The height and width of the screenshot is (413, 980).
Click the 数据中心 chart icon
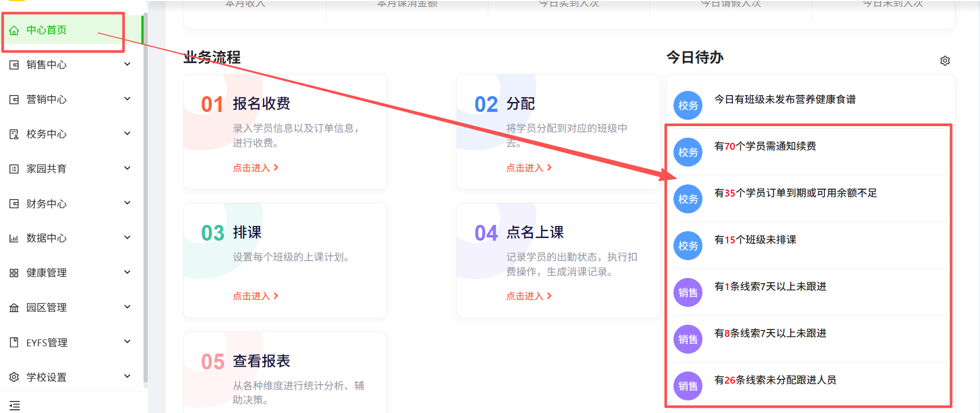(14, 239)
